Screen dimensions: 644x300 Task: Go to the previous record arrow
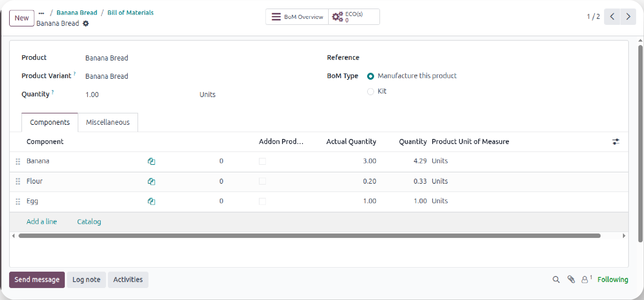click(612, 17)
